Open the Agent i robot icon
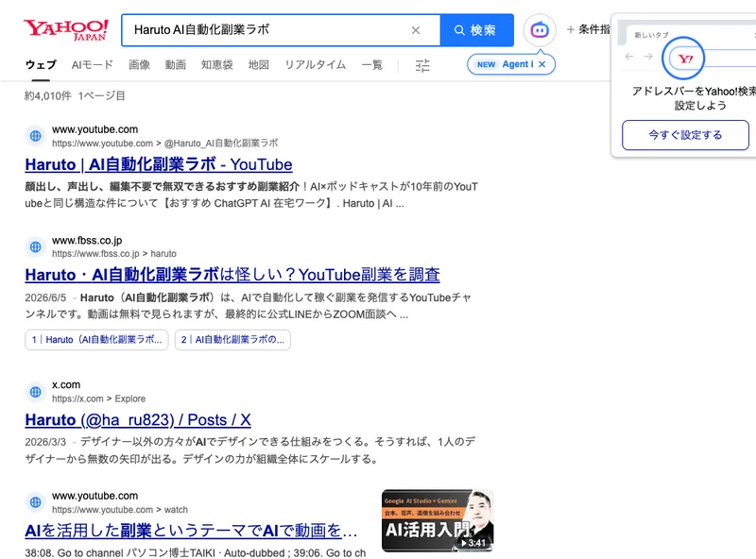Viewport: 756px width, 559px height. click(x=540, y=30)
